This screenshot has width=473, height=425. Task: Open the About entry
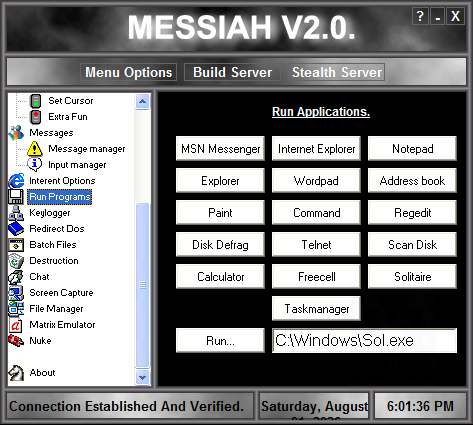(x=42, y=373)
